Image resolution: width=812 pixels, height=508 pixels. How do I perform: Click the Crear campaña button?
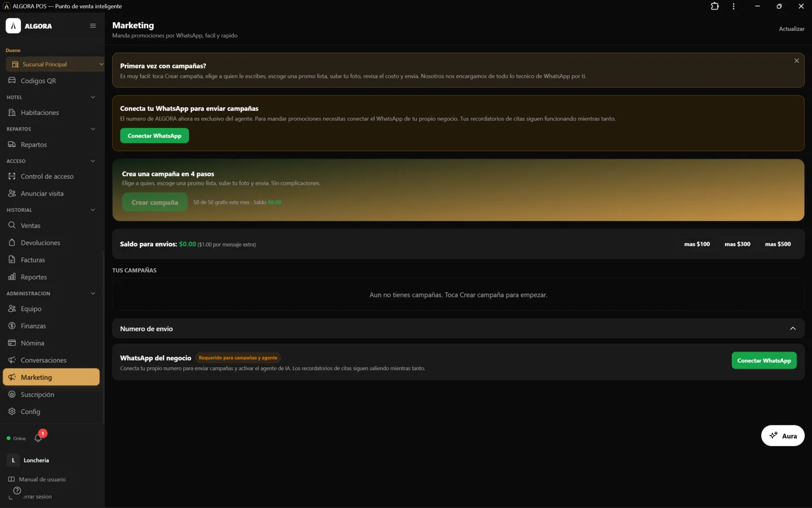click(x=155, y=202)
